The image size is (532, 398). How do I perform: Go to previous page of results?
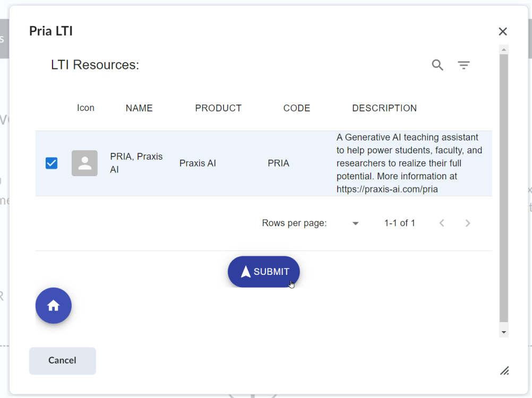tap(441, 223)
